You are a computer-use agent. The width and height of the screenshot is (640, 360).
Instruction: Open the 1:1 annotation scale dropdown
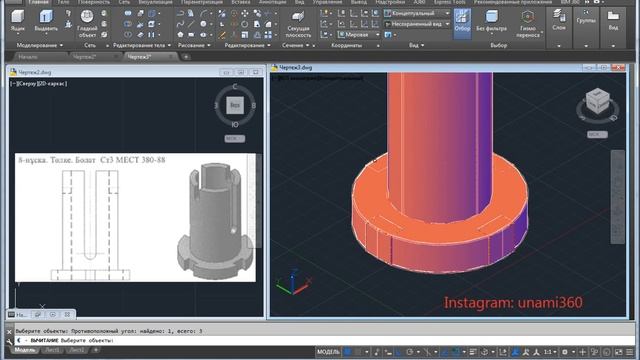[550, 352]
